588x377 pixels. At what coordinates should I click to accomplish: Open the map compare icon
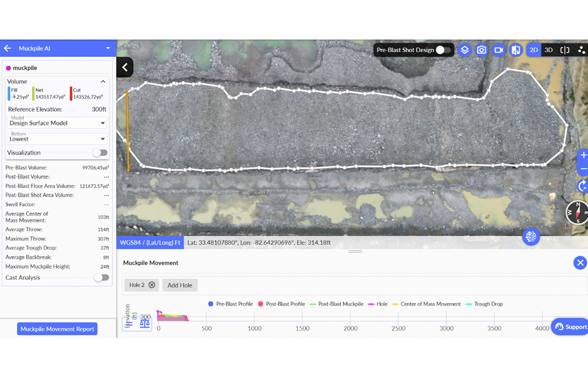click(x=516, y=50)
